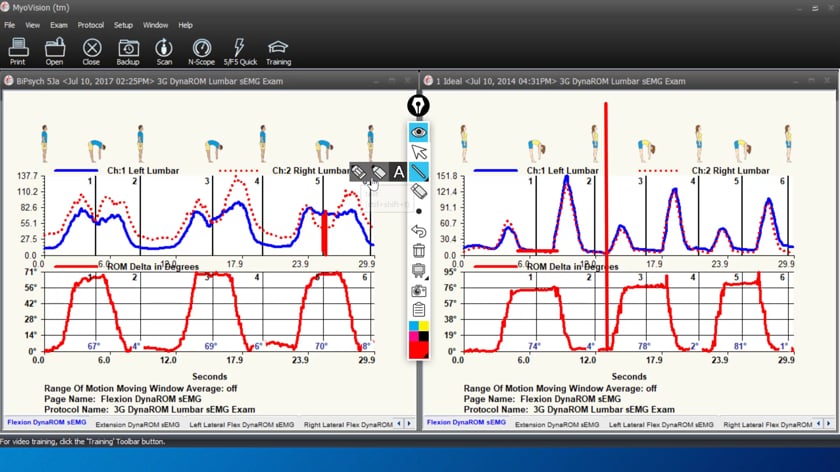Viewport: 840px width, 472px height.
Task: Click Ch:1 Left Lumbar legend in BiPsych chart
Action: pyautogui.click(x=143, y=170)
